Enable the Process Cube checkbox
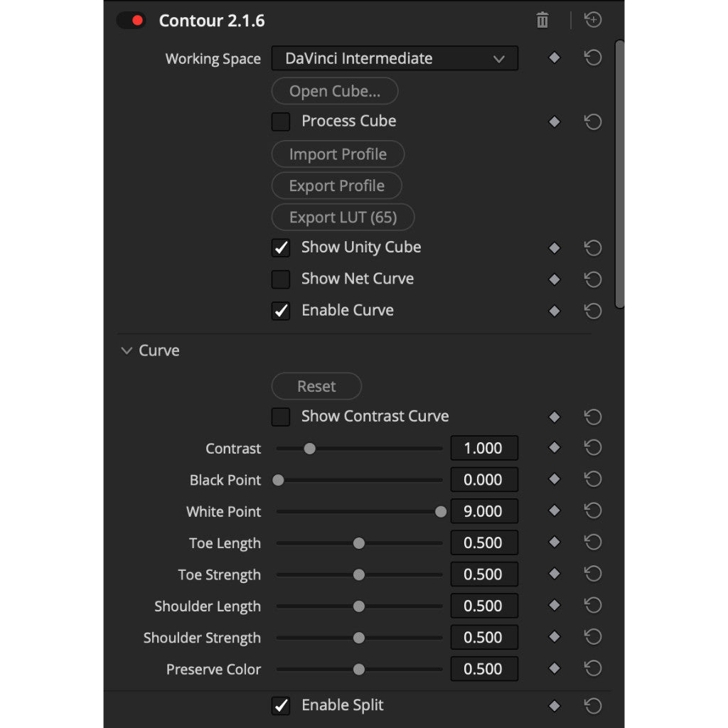The image size is (728, 728). point(281,122)
